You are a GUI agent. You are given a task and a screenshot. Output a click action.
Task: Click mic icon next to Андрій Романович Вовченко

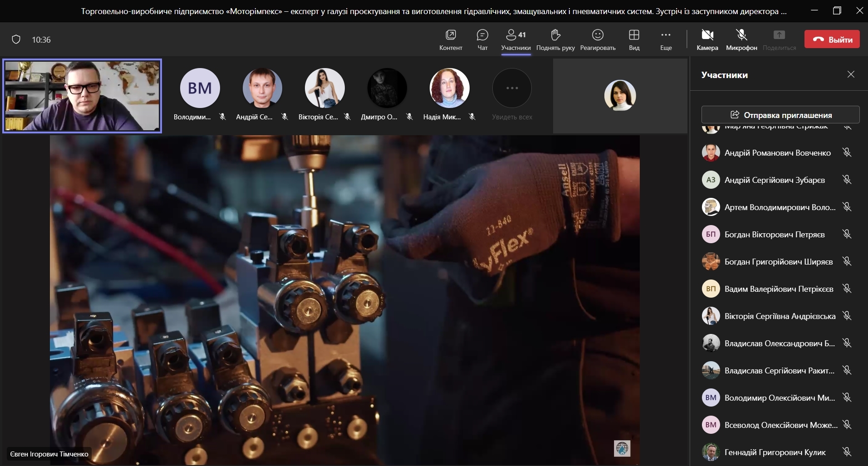coord(847,152)
